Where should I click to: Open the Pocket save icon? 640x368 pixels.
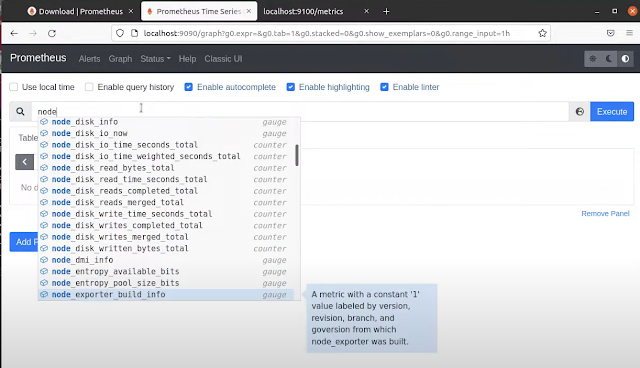click(x=611, y=33)
